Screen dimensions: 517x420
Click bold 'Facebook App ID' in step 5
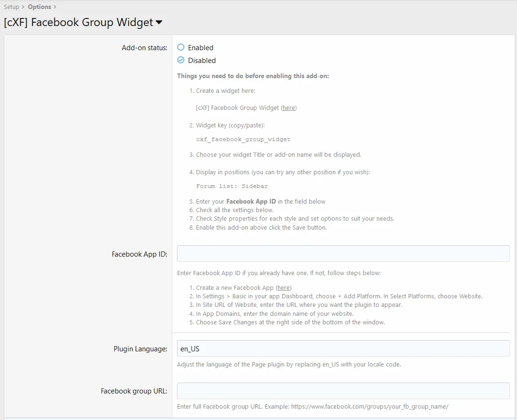click(x=251, y=202)
